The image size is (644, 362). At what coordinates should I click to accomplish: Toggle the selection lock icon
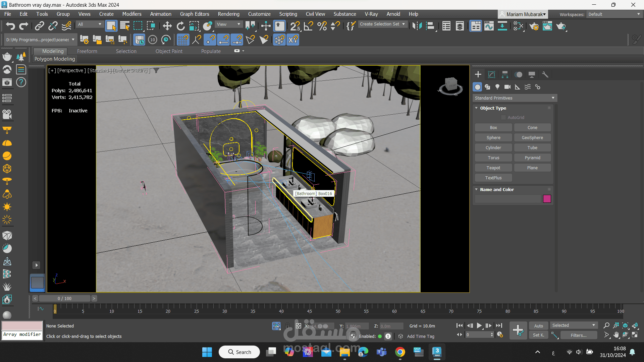287,326
